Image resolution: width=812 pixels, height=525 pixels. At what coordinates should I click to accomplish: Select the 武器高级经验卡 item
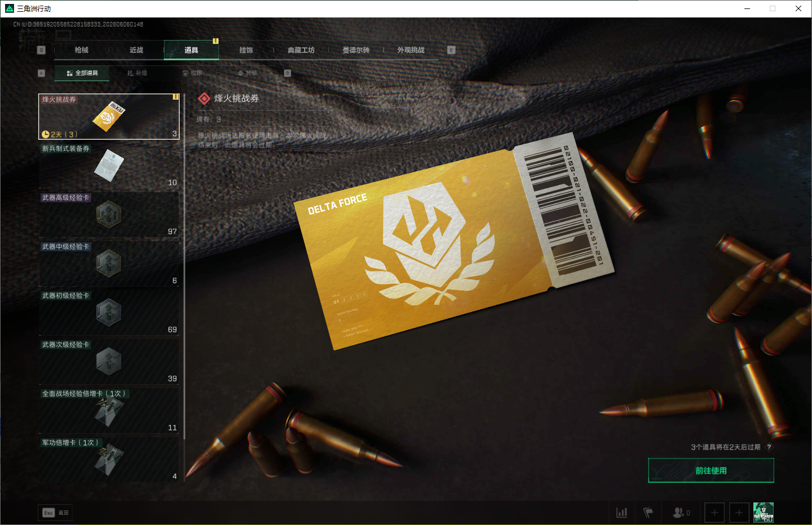(109, 215)
